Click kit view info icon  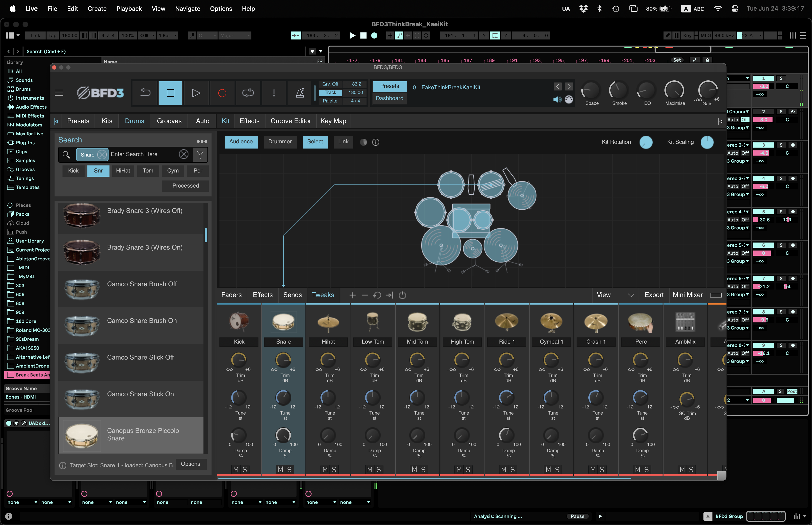point(375,142)
